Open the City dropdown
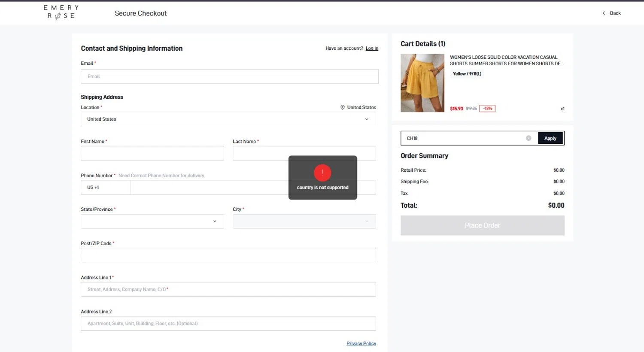Screen dimensions: 644x352 pos(304,222)
